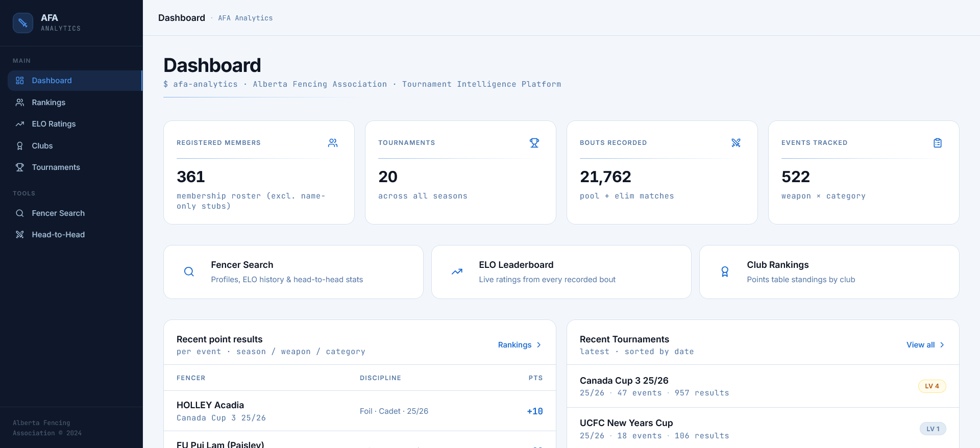Click View all in Recent Tournaments
The width and height of the screenshot is (980, 448).
925,345
